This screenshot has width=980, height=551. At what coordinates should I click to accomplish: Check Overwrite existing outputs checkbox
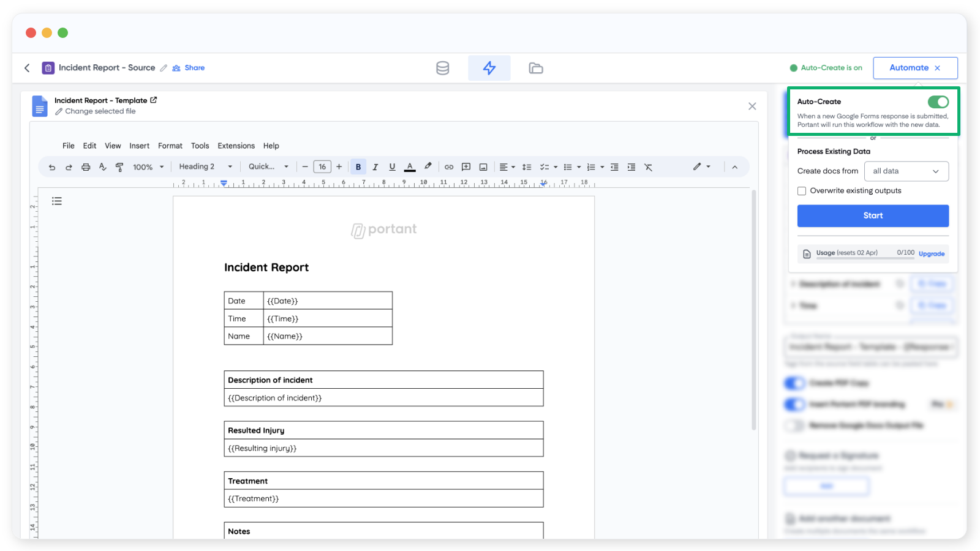pyautogui.click(x=802, y=191)
